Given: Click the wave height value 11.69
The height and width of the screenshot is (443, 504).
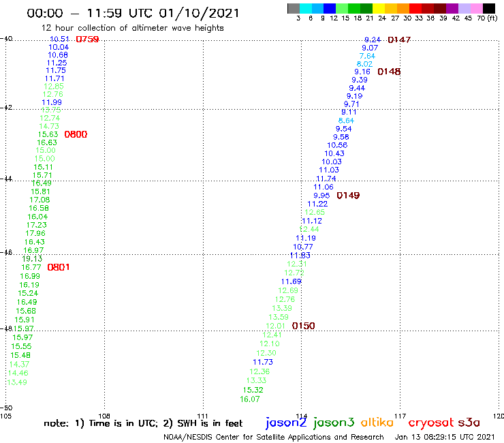Looking at the screenshot, I should point(292,282).
